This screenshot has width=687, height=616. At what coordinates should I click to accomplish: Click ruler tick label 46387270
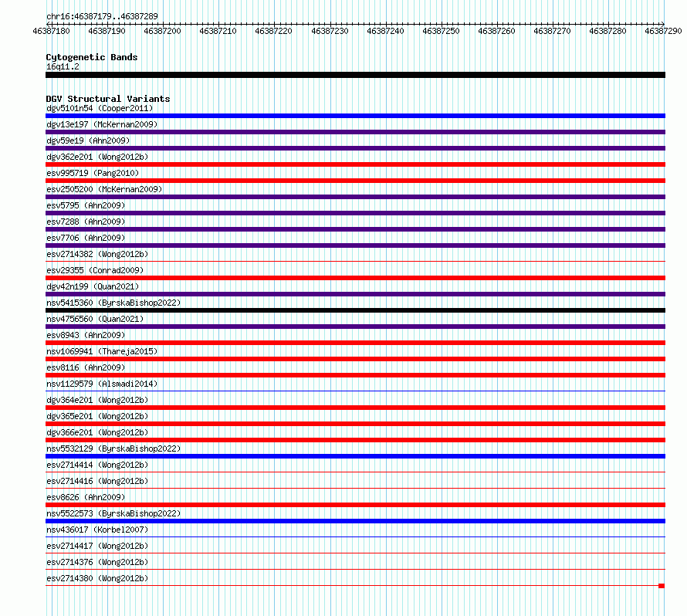pos(553,31)
